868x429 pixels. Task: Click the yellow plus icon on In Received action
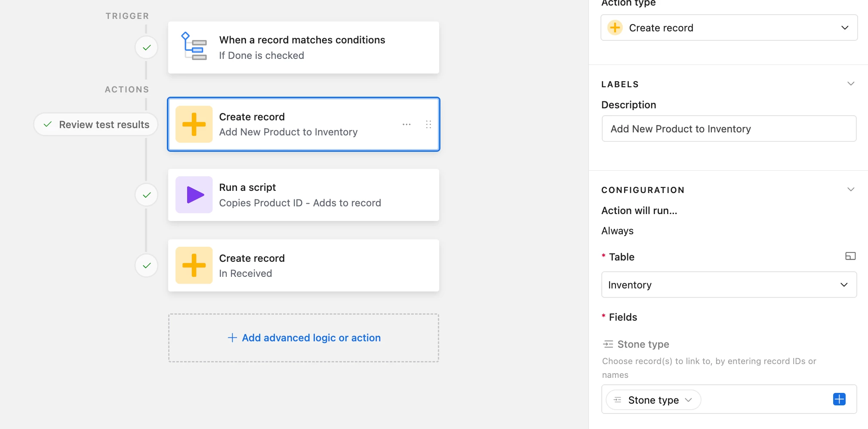click(194, 265)
